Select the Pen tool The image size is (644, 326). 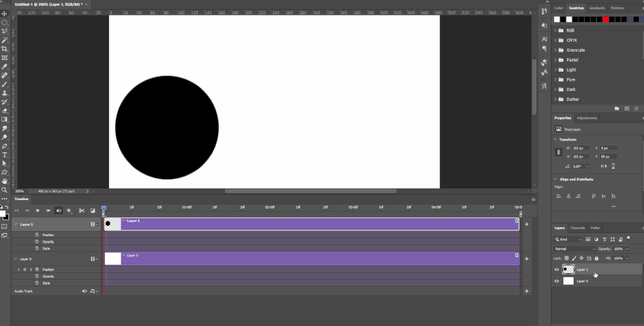pyautogui.click(x=5, y=146)
